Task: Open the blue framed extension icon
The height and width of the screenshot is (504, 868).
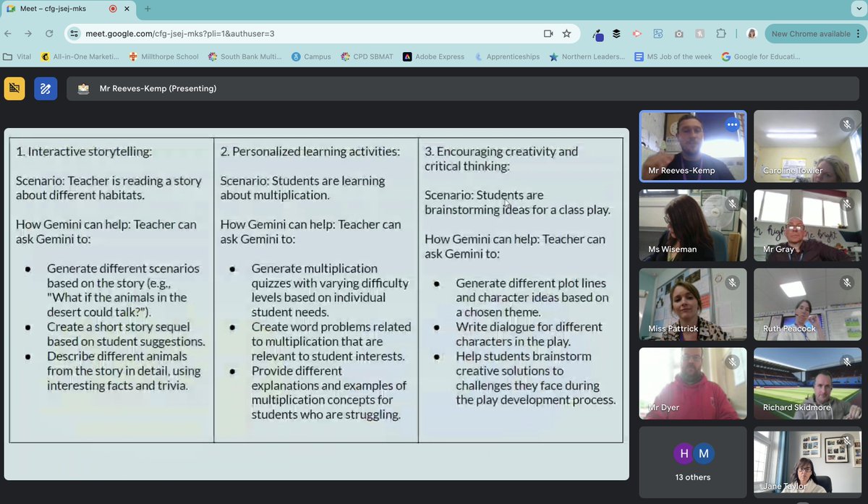Action: coord(658,33)
